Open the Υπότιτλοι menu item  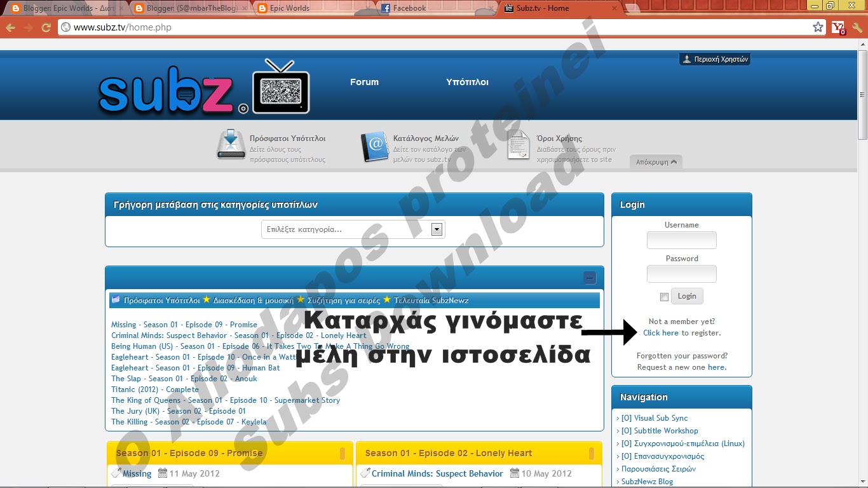(x=467, y=82)
